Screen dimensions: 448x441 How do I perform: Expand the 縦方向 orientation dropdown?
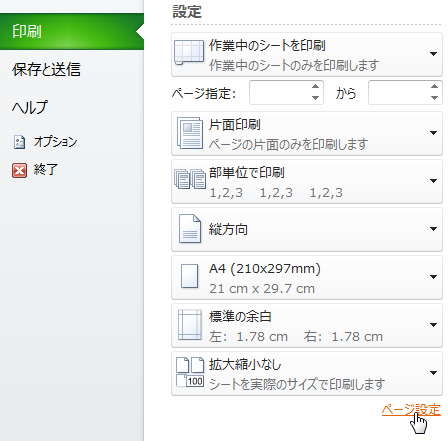tap(433, 229)
